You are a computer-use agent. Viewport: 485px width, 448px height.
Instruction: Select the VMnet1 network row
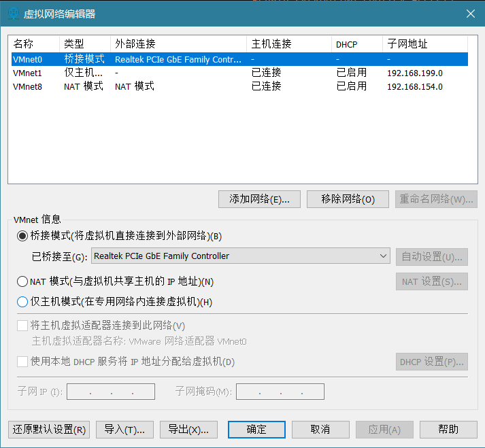click(x=239, y=73)
